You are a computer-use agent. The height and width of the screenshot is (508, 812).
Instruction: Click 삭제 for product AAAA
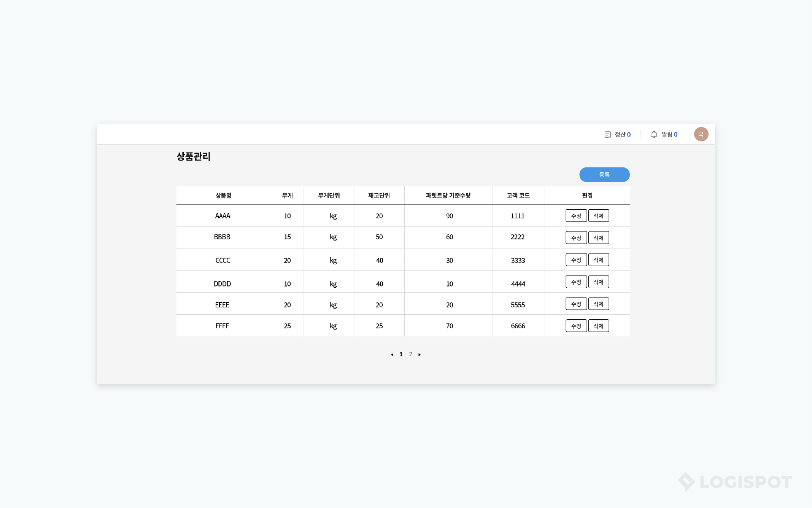click(598, 216)
